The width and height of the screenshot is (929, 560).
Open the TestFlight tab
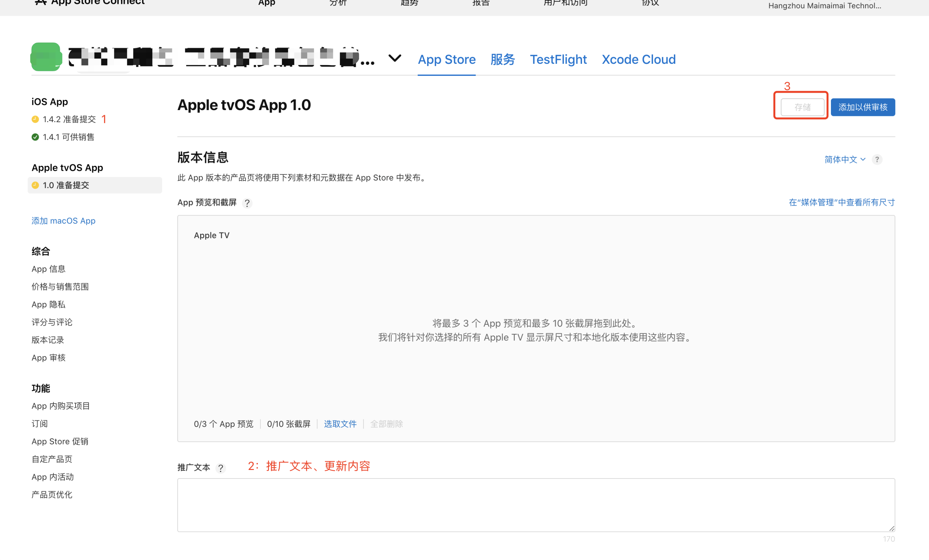tap(558, 60)
